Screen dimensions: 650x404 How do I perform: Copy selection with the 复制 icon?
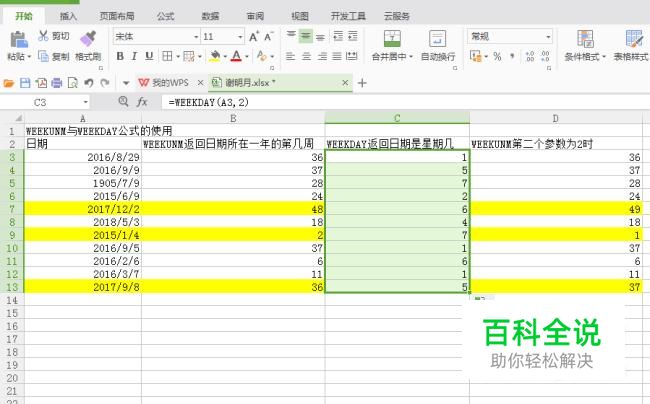point(43,56)
